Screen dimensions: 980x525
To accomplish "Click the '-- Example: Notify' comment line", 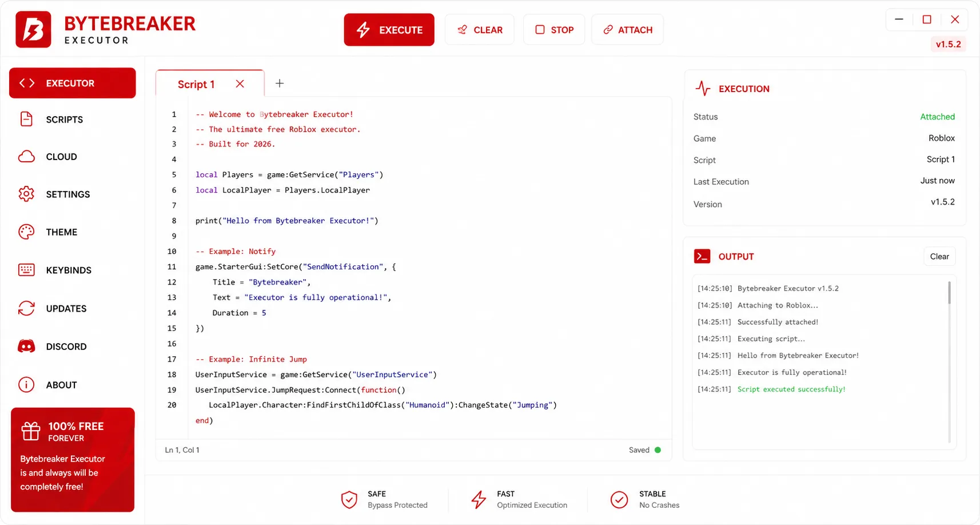I will click(x=236, y=251).
